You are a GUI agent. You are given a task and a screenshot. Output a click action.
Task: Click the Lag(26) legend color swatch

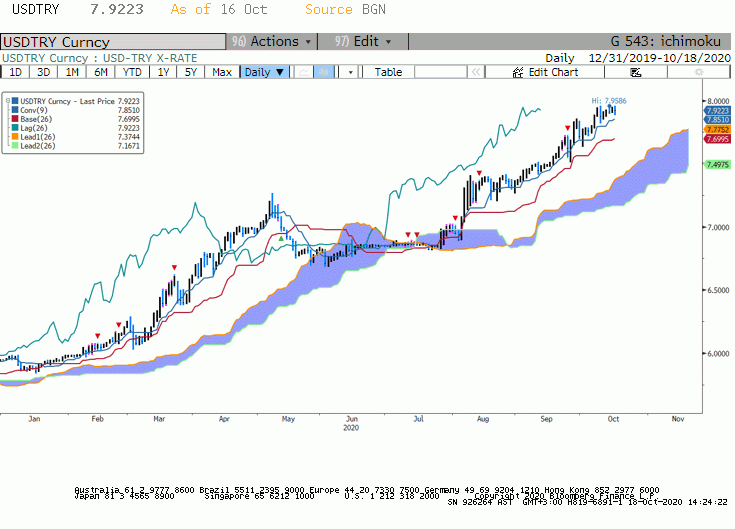(15, 128)
